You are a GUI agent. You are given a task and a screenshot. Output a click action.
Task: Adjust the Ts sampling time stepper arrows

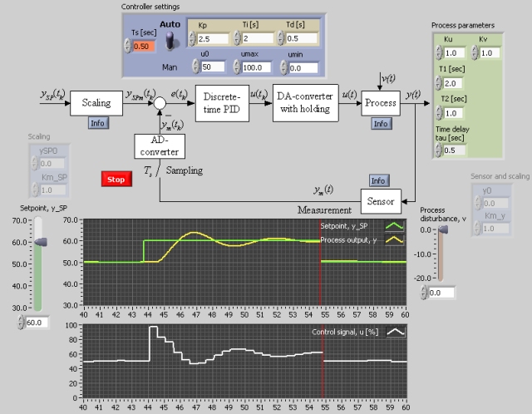click(128, 47)
